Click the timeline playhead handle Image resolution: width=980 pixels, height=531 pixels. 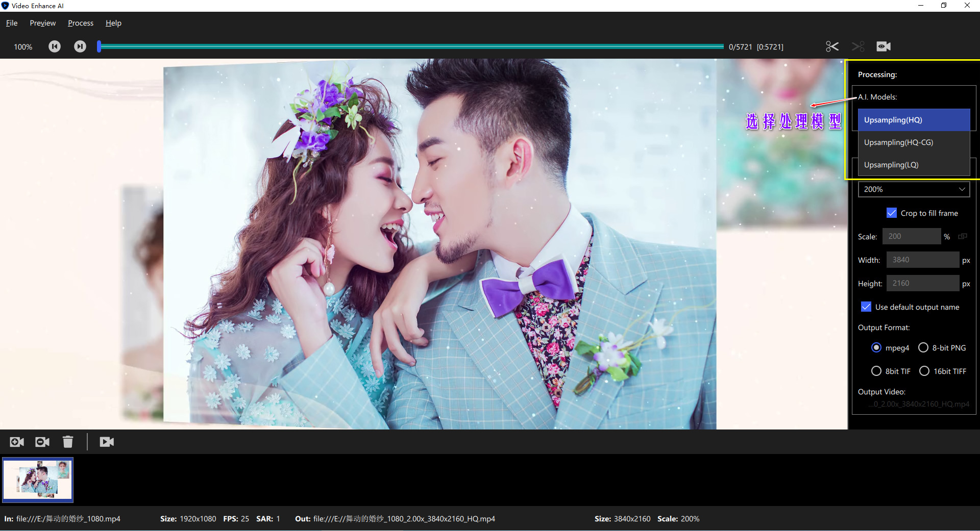(x=99, y=46)
